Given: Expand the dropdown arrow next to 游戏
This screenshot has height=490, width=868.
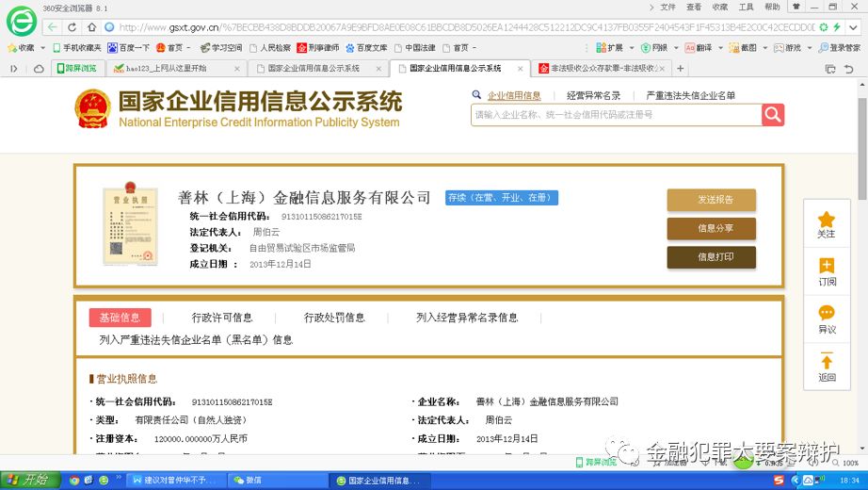Looking at the screenshot, I should tap(810, 48).
